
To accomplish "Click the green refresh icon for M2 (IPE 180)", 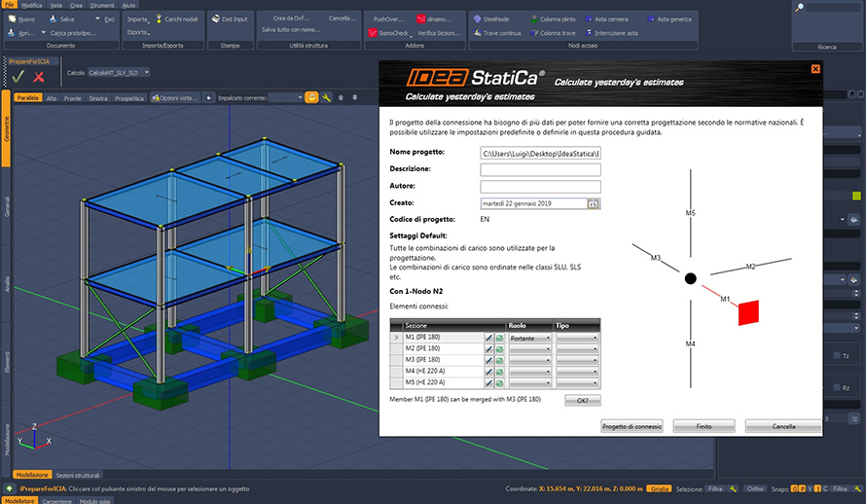I will [499, 349].
